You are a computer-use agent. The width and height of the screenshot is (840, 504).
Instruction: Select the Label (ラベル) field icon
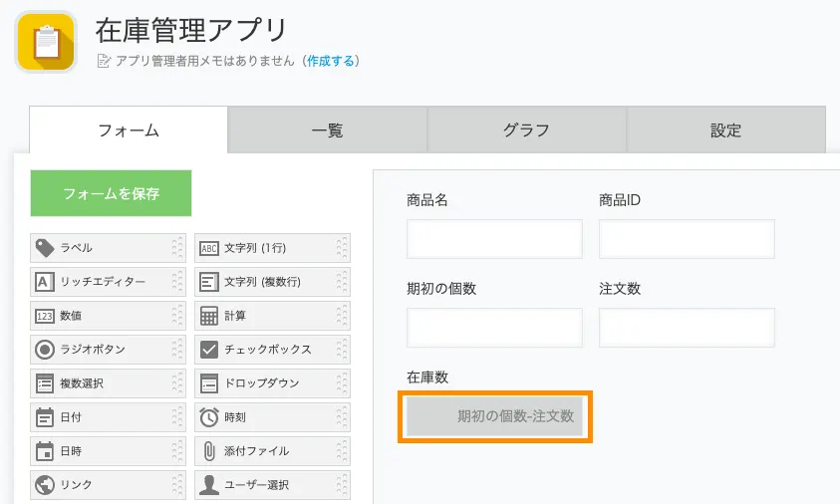(44, 248)
